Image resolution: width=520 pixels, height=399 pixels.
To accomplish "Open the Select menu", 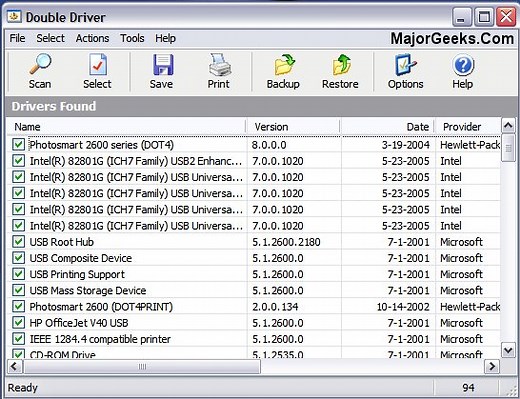I will click(x=50, y=38).
